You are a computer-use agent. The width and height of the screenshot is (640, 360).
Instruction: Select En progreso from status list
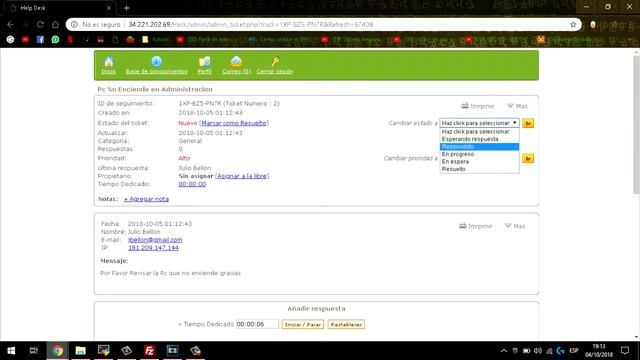coord(479,154)
